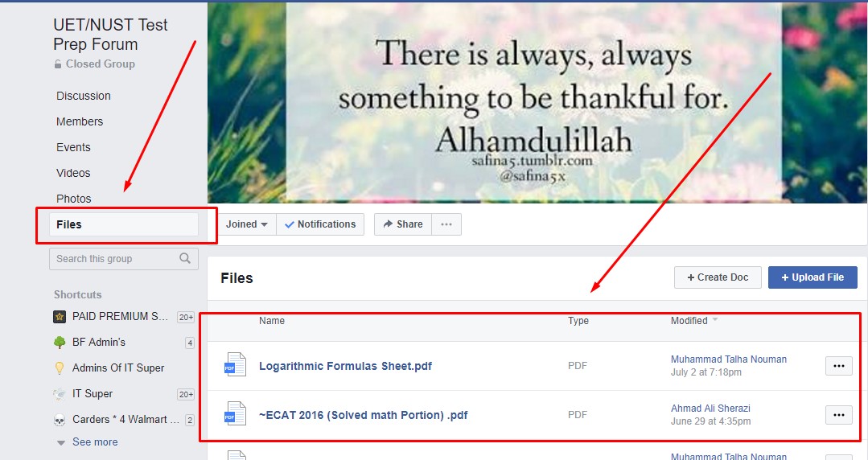Open Muhammad Talha Nouman's profile link
868x460 pixels.
point(729,359)
